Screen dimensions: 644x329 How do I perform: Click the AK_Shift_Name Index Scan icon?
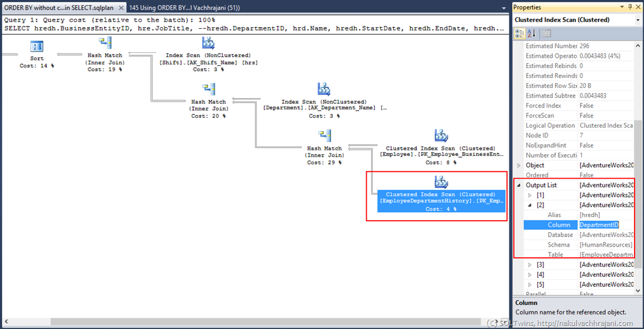coord(208,43)
